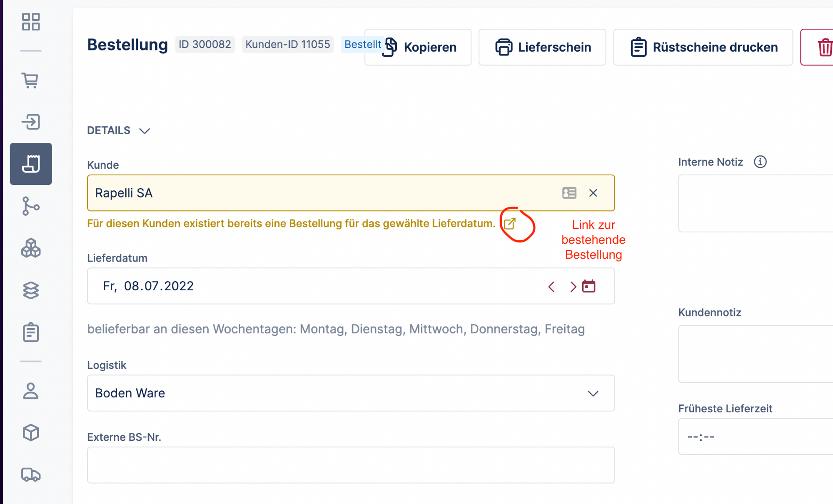Open the git-branch sidebar icon
Image resolution: width=833 pixels, height=504 pixels.
point(31,206)
